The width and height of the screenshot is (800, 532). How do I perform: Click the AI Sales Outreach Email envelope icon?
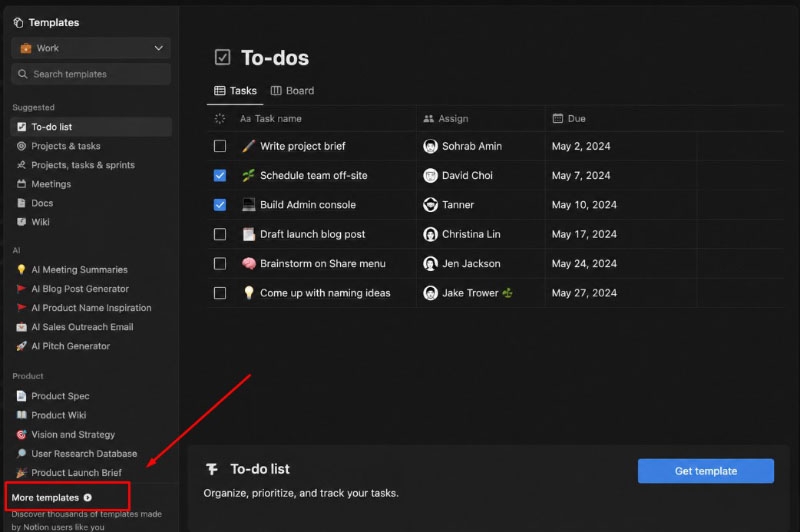pos(21,327)
